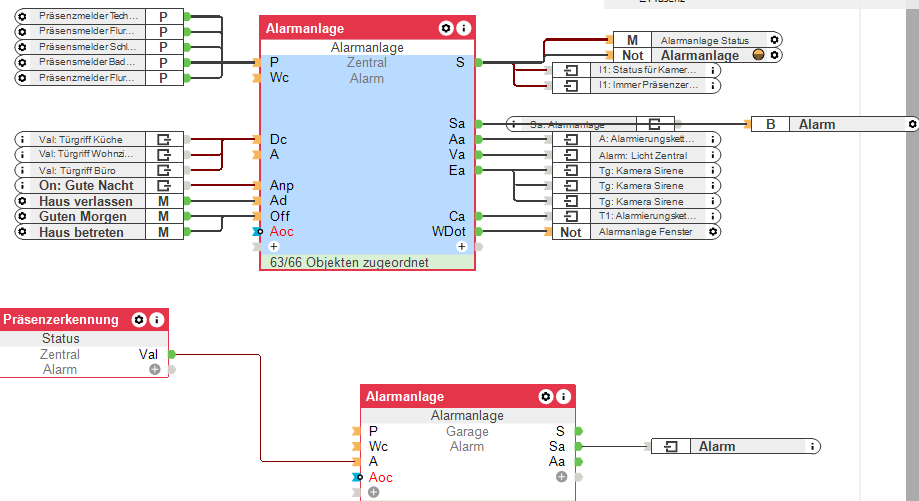This screenshot has width=919, height=501.
Task: Select Alarm: Licht Zentral label
Action: [x=643, y=155]
